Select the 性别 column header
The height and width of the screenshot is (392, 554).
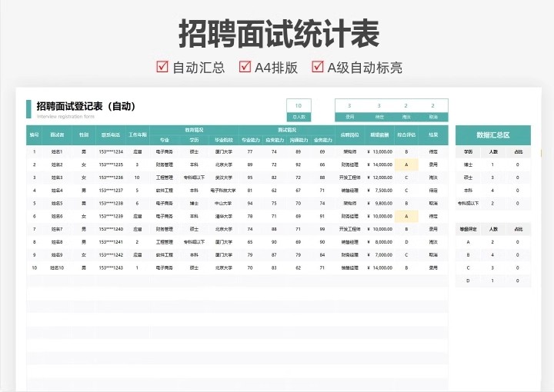coord(84,135)
